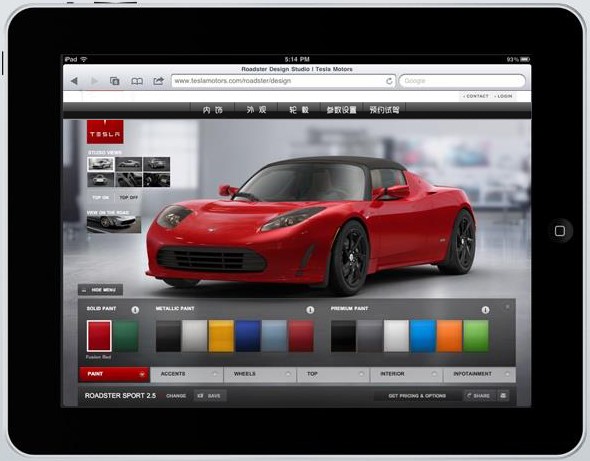Image resolution: width=590 pixels, height=461 pixels.
Task: Click the print icon beside Share
Action: tap(503, 396)
